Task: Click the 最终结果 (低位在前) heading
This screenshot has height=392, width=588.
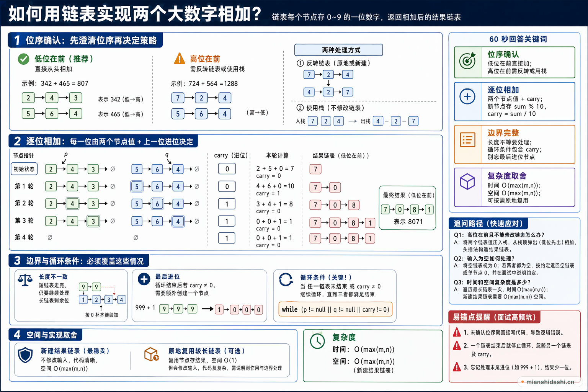Action: tap(408, 195)
